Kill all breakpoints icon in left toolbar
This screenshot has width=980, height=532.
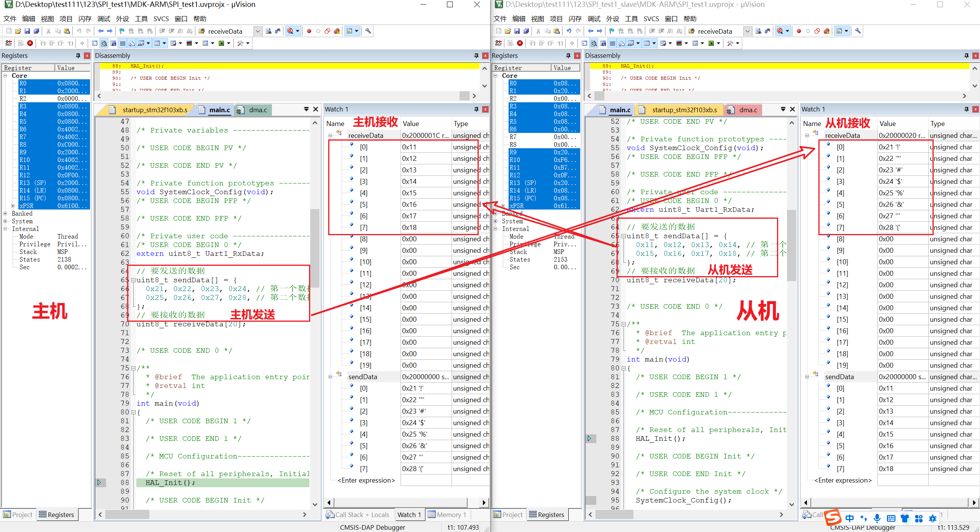point(337,31)
